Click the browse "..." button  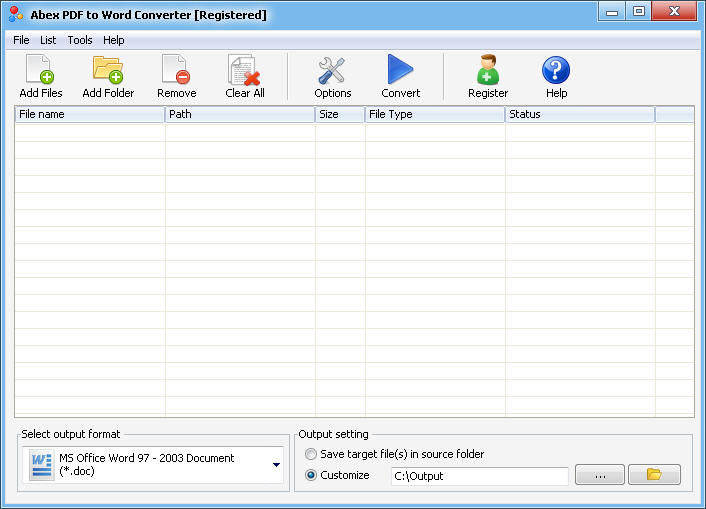[x=600, y=475]
